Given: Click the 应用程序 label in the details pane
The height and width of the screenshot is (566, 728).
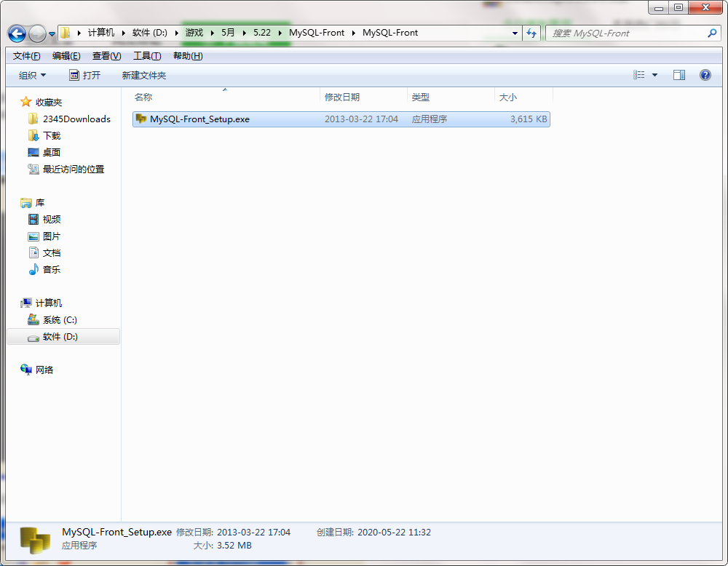Looking at the screenshot, I should (79, 546).
